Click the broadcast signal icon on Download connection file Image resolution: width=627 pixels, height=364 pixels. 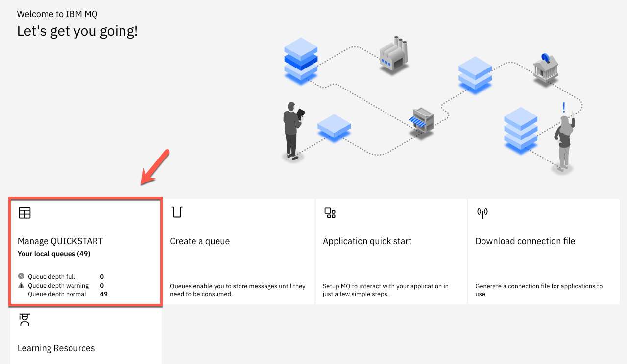482,213
